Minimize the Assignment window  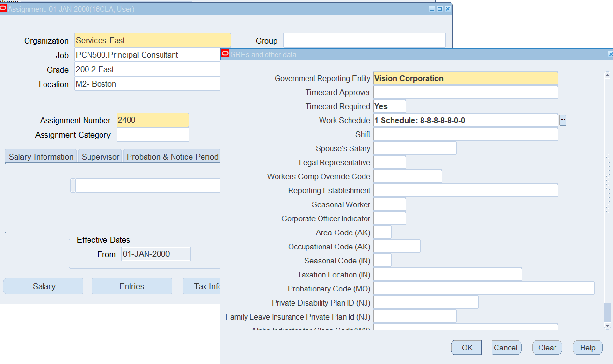coord(432,9)
